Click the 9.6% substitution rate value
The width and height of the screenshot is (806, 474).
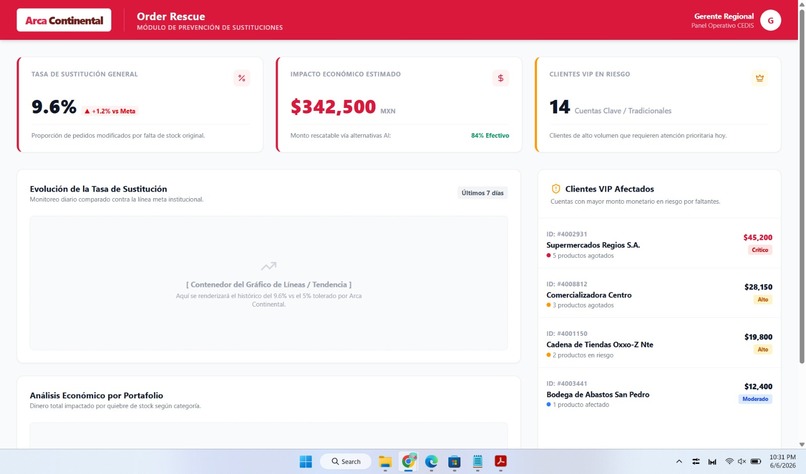point(54,107)
